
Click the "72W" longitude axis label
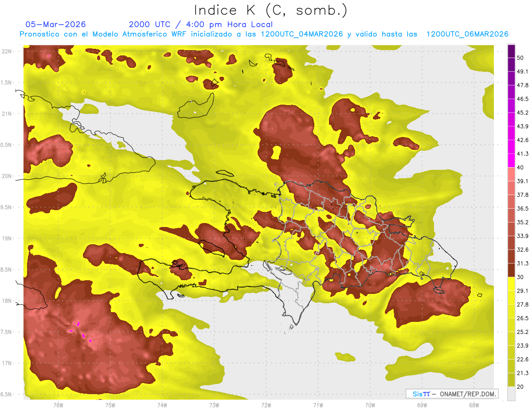coord(266,405)
